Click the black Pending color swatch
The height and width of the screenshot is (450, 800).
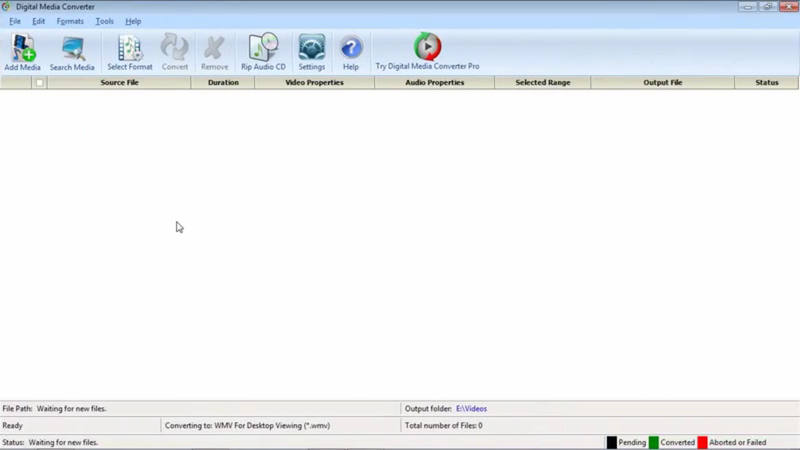(x=611, y=442)
